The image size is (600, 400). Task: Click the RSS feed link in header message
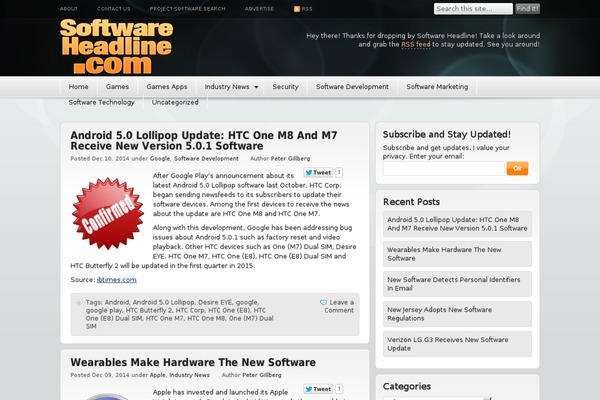(416, 44)
